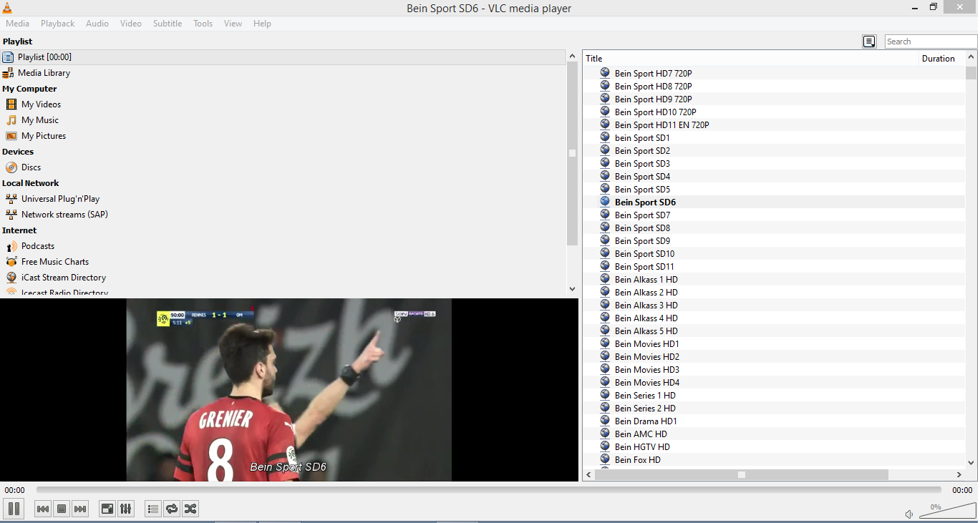The height and width of the screenshot is (523, 980).
Task: Pause playback with the pause button
Action: click(14, 509)
